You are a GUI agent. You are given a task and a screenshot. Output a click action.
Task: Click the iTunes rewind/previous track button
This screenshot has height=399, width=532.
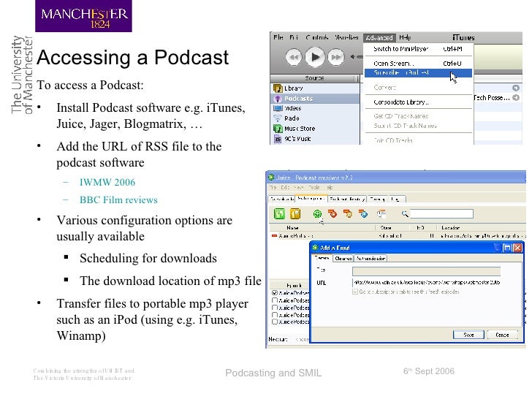(x=294, y=57)
